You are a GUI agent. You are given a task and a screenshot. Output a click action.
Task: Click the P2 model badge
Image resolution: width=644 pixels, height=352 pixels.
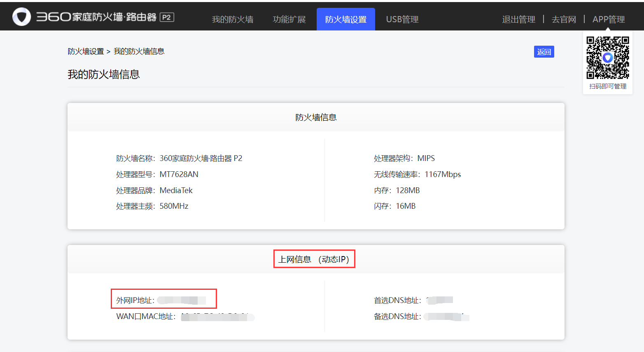point(167,17)
